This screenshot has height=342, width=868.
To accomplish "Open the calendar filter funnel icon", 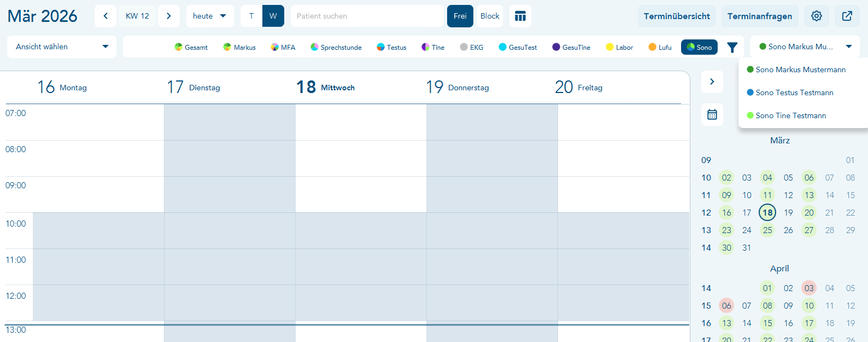I will click(x=732, y=48).
